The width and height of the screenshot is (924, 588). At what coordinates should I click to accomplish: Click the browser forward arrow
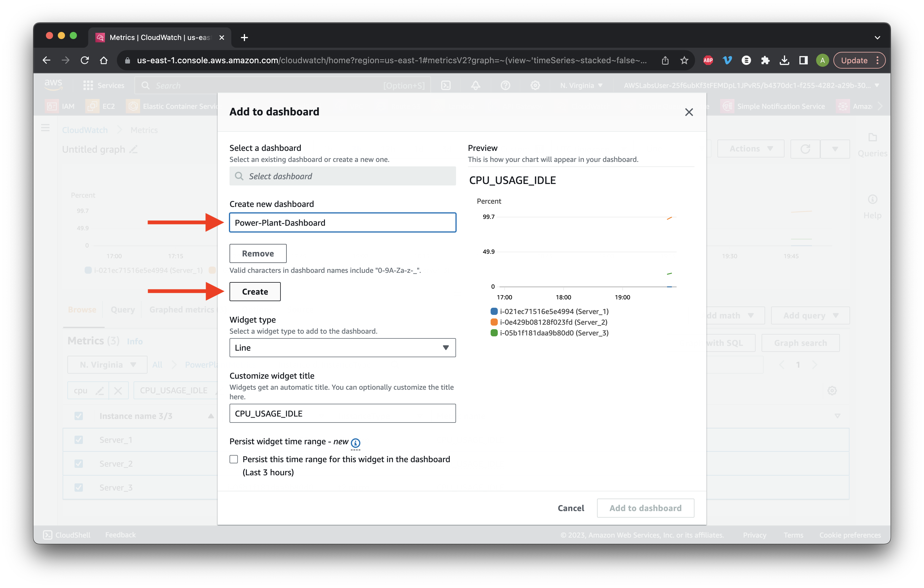[66, 60]
